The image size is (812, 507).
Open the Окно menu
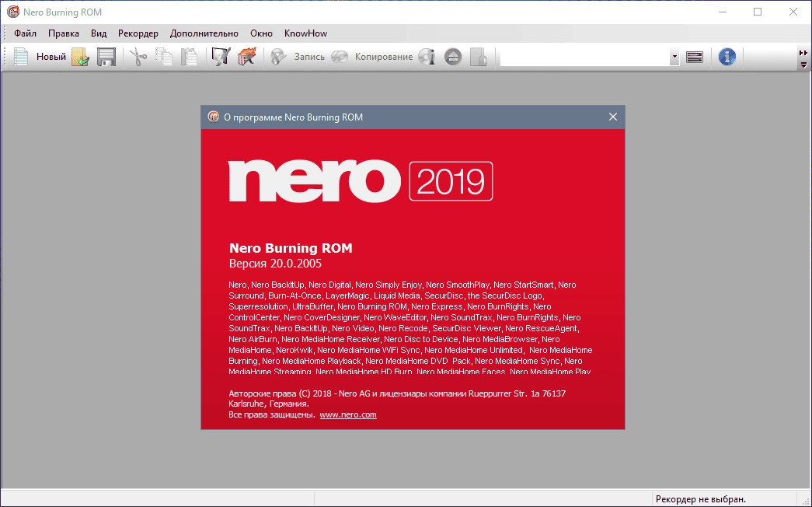point(261,33)
